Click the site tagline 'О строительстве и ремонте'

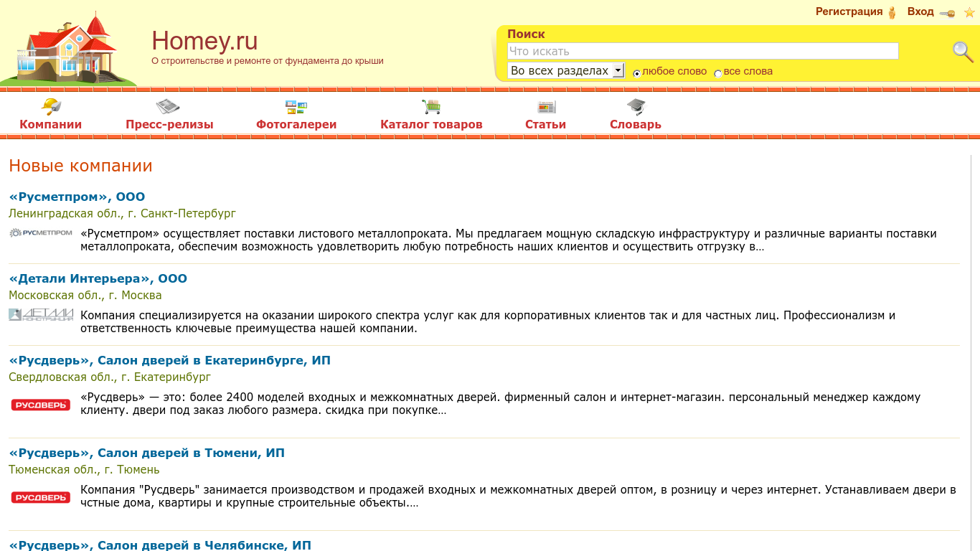click(268, 61)
